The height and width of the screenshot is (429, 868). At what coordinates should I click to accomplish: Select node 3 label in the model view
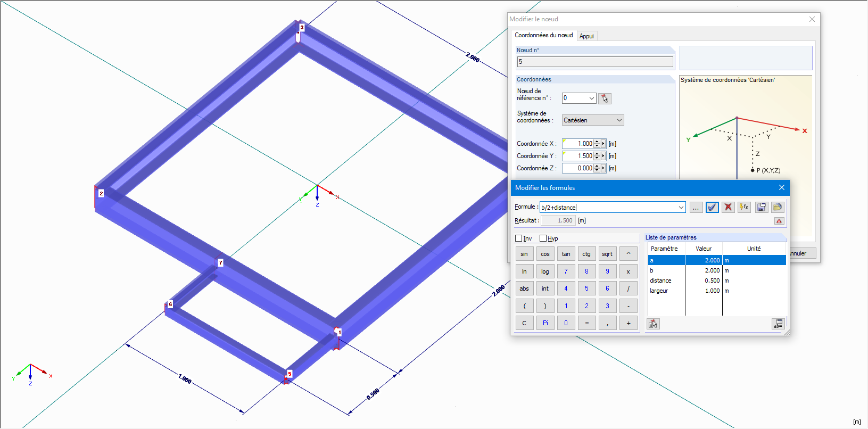pos(302,27)
